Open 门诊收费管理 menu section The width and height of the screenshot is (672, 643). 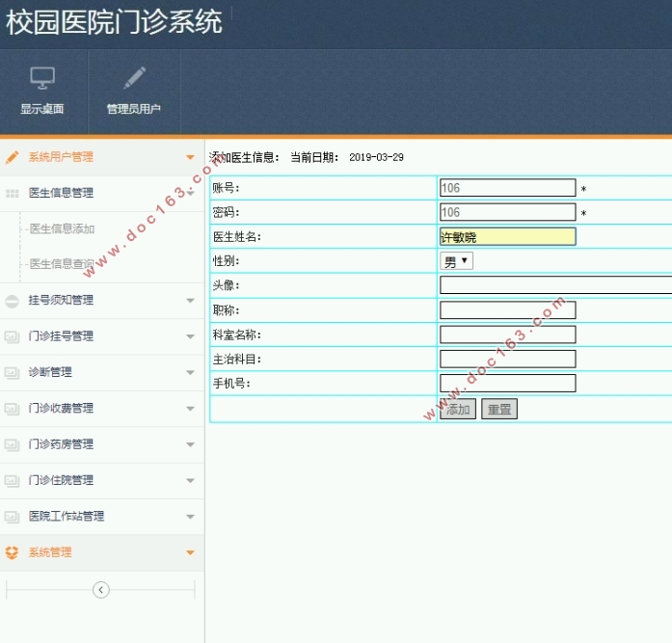pos(102,409)
